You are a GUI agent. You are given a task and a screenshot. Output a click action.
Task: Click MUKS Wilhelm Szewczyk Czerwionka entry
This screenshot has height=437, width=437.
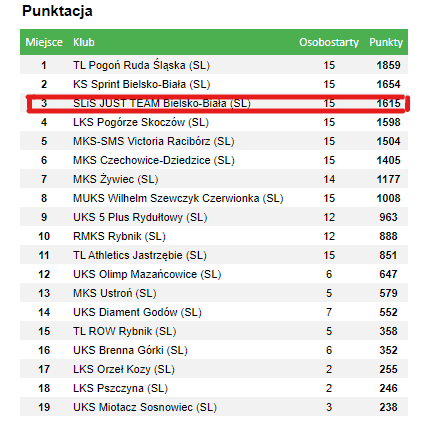pos(178,198)
